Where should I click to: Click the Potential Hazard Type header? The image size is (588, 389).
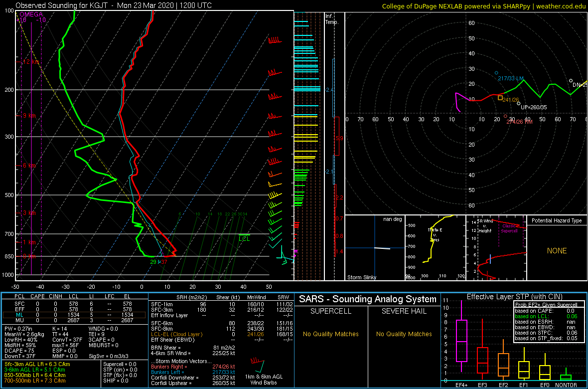[x=557, y=220]
